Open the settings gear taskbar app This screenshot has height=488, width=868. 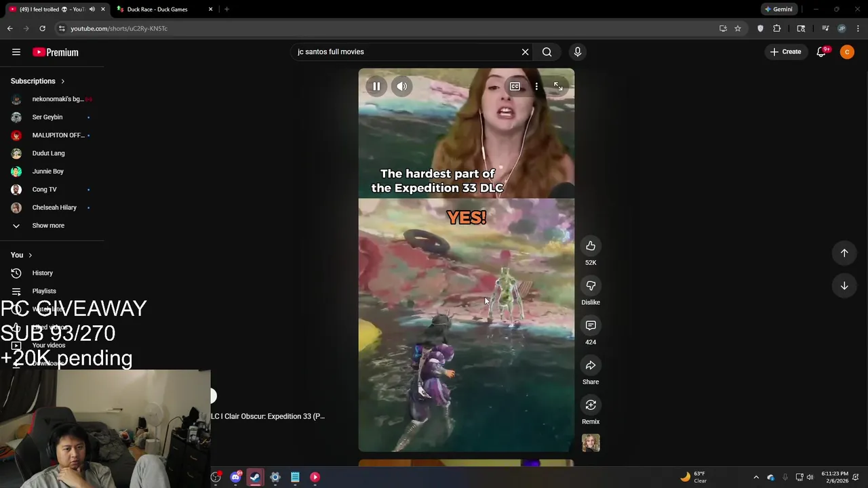pos(275,477)
